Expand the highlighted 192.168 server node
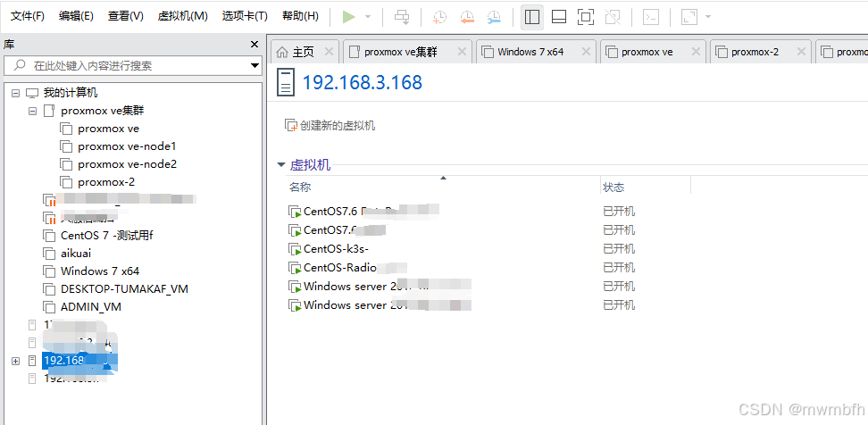 click(15, 361)
